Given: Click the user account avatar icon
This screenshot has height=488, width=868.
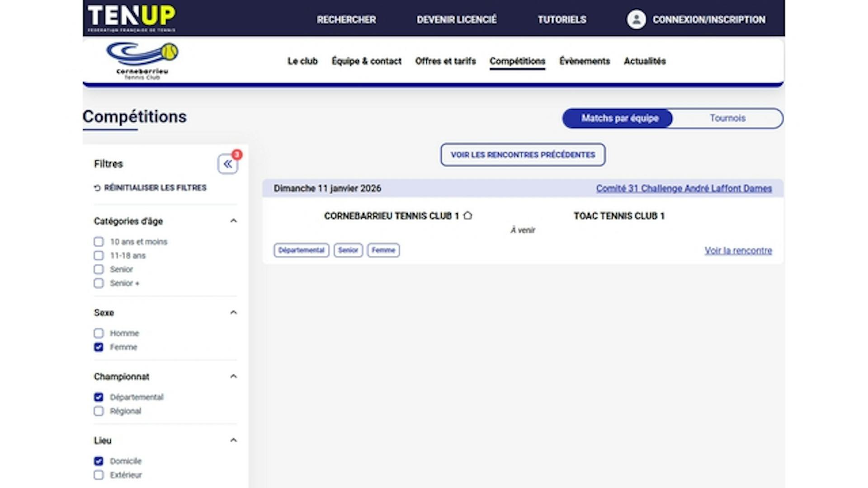Looking at the screenshot, I should [636, 19].
